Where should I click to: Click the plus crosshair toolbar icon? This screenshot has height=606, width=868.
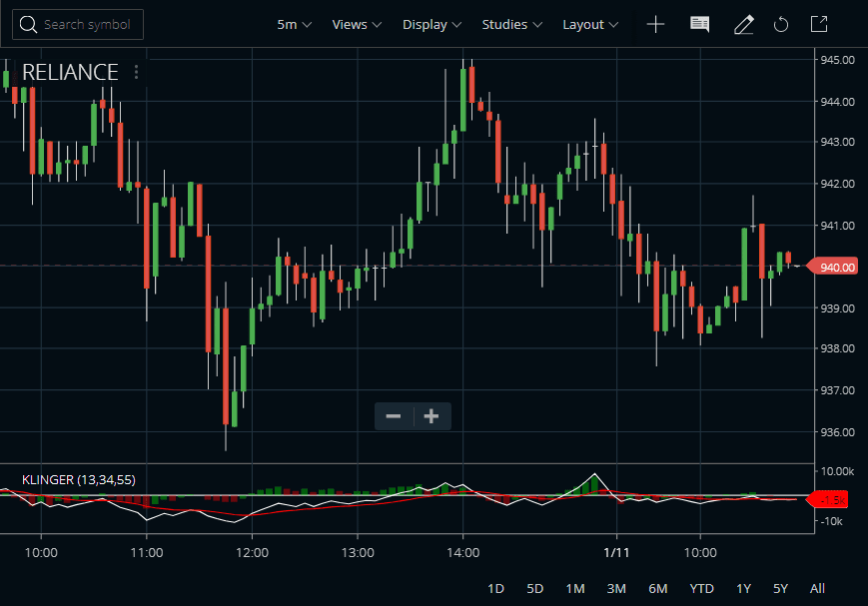655,24
